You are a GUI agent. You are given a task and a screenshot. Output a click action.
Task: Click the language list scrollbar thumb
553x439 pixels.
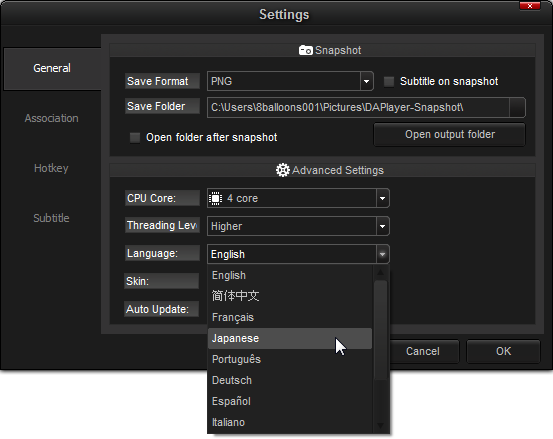(380, 330)
